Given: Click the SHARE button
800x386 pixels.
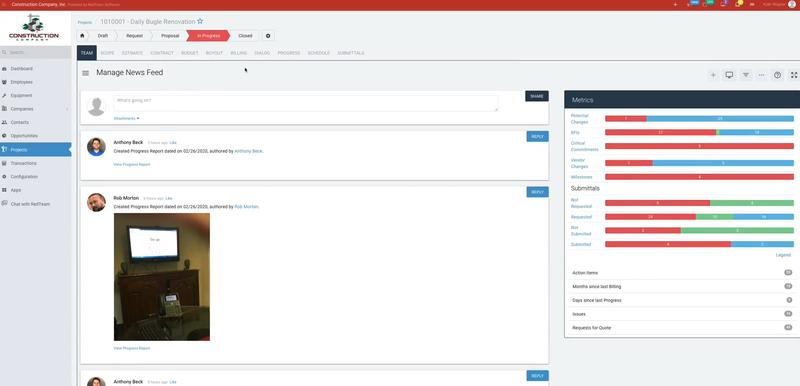Looking at the screenshot, I should pos(537,96).
